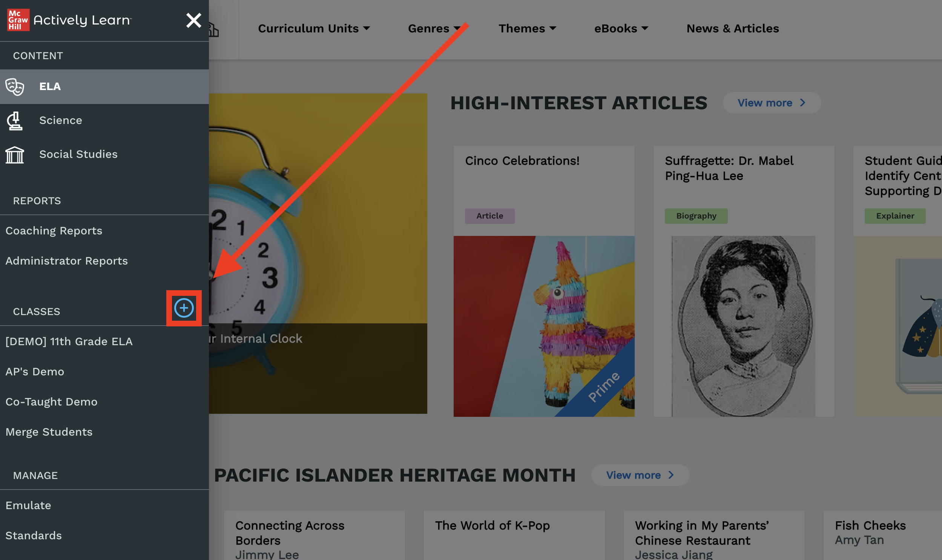
Task: Open News & Articles tab
Action: 732,29
